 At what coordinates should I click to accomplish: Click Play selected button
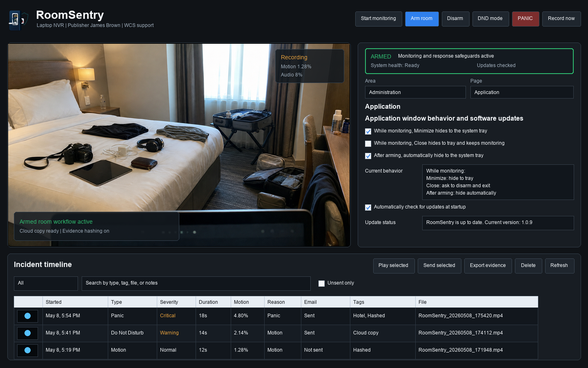coord(394,266)
